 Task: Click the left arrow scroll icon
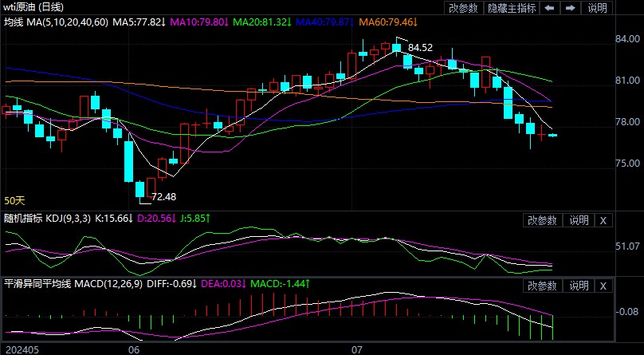[549, 8]
